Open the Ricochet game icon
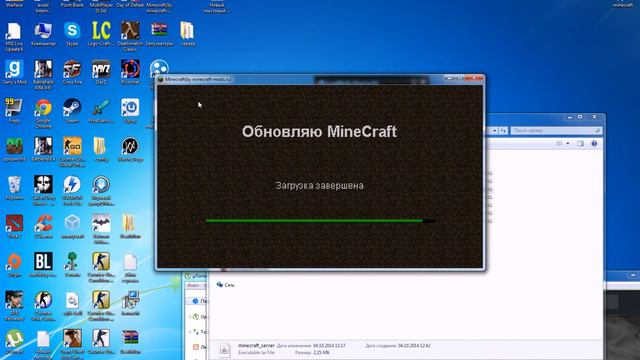The width and height of the screenshot is (640, 360). coord(130,69)
